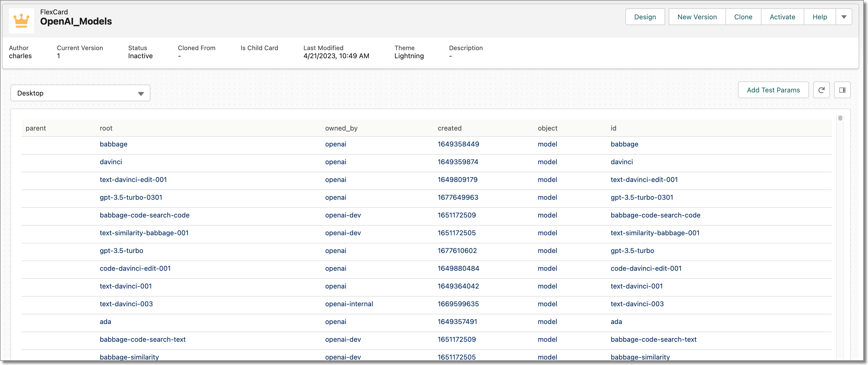Select 'text-davinci-001' in root column
The image size is (868, 365).
[x=126, y=286]
